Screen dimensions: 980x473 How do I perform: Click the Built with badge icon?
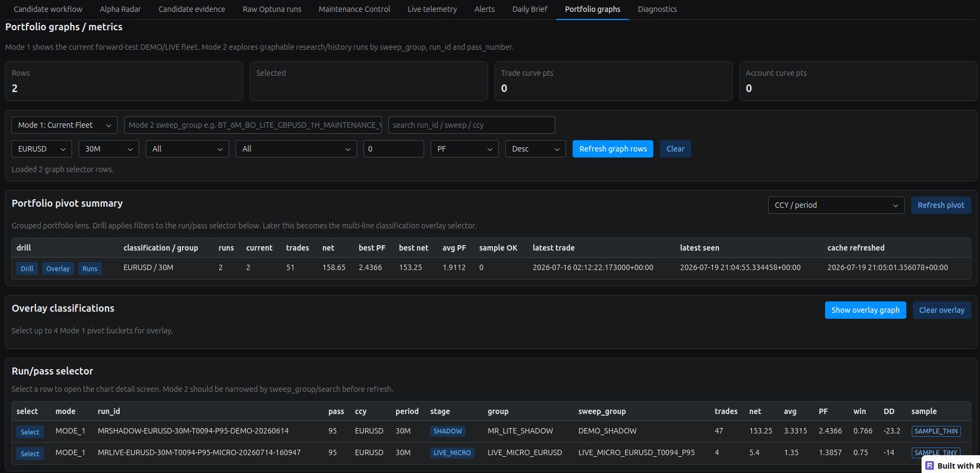tap(930, 465)
